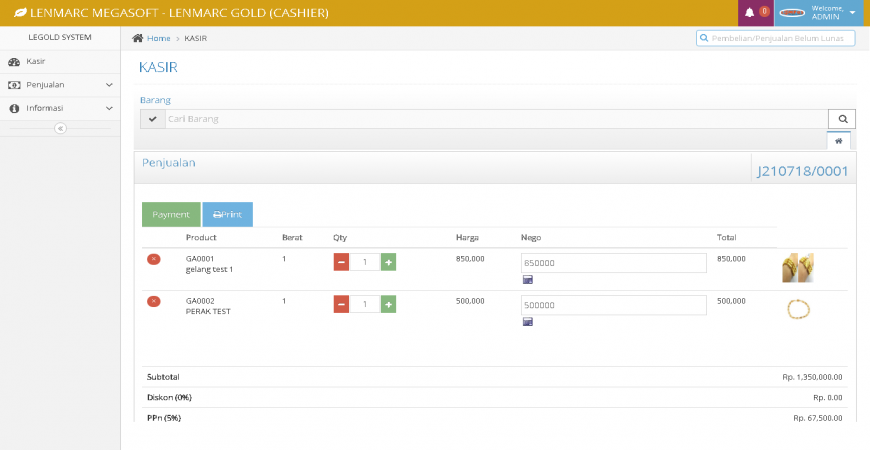Expand the Penjualan sidebar menu
Image resolution: width=870 pixels, height=450 pixels.
(60, 85)
